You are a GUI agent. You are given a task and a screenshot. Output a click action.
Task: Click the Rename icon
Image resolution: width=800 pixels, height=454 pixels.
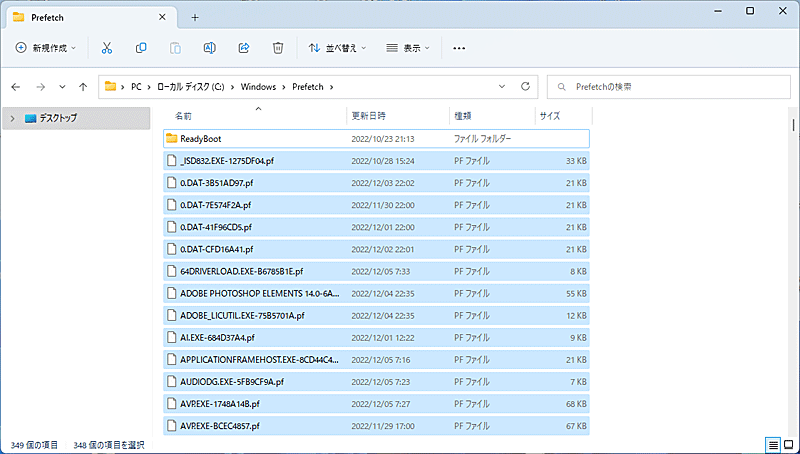pos(209,48)
